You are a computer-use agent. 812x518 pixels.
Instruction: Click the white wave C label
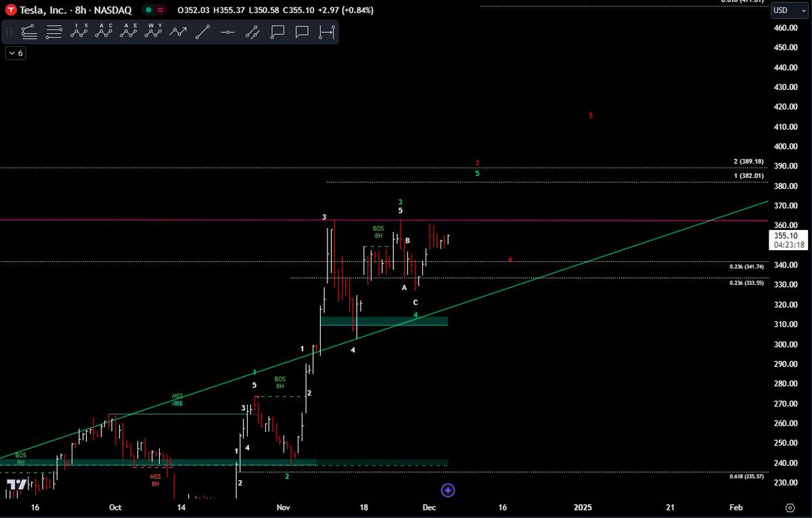pyautogui.click(x=415, y=303)
